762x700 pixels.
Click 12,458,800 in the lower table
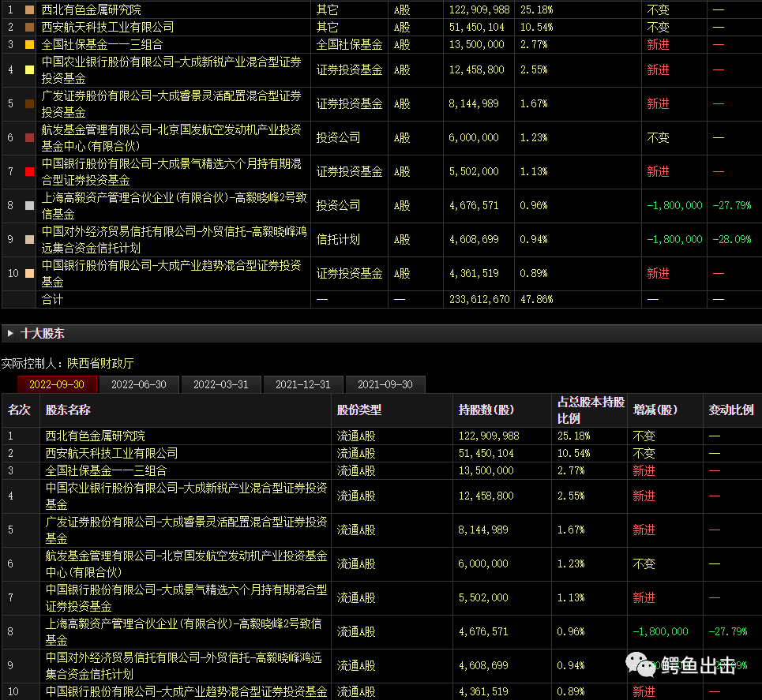(486, 496)
